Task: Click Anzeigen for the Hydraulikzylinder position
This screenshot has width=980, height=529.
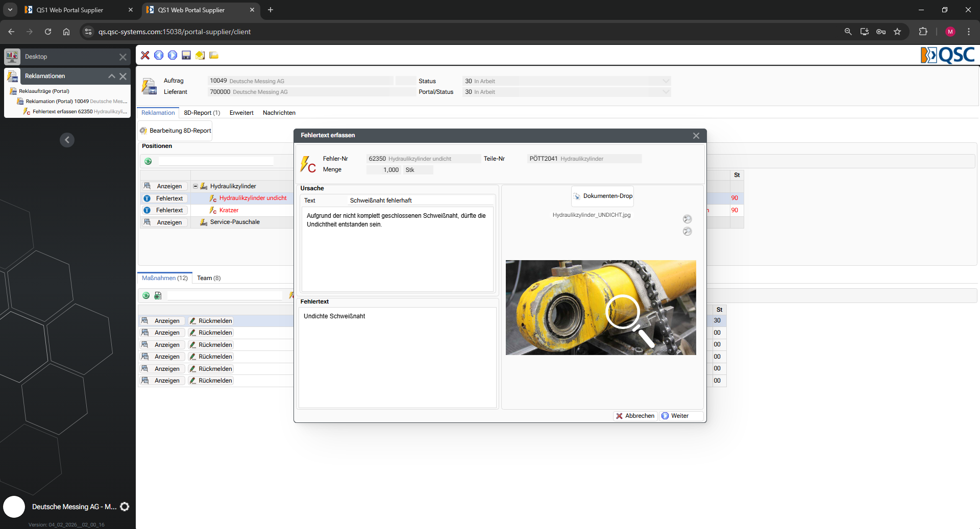Action: (x=164, y=186)
